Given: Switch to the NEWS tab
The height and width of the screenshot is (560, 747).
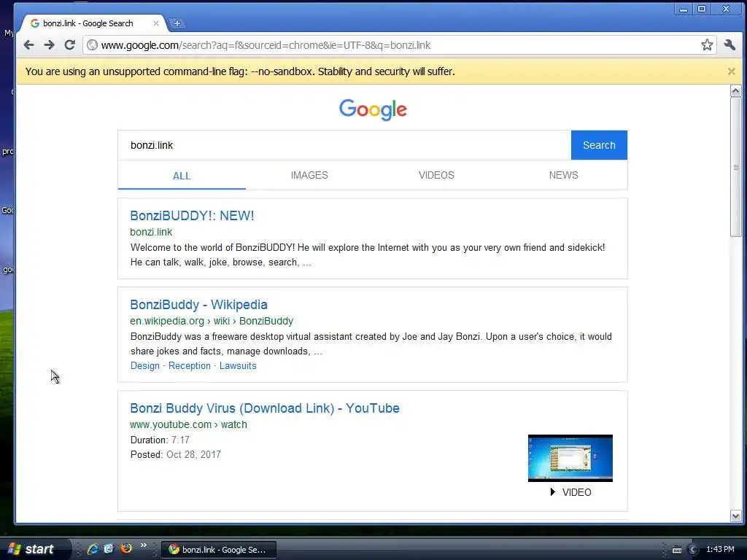Looking at the screenshot, I should (564, 175).
